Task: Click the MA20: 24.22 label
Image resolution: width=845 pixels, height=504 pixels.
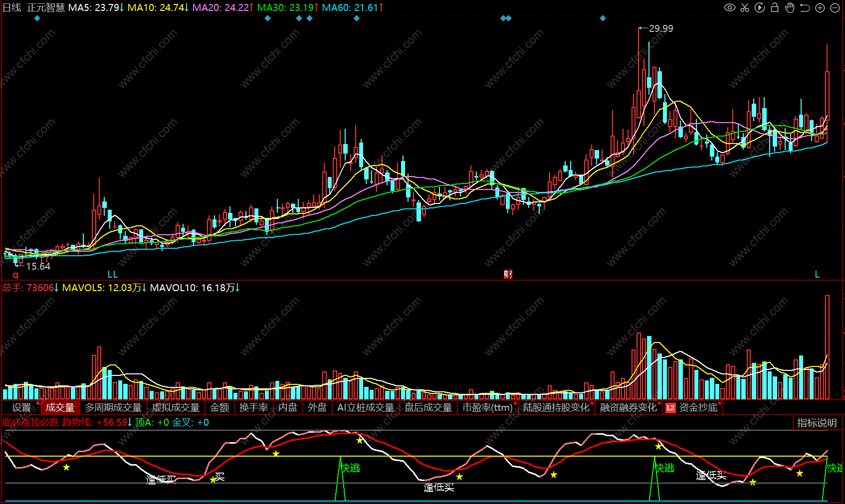Action: coord(223,7)
